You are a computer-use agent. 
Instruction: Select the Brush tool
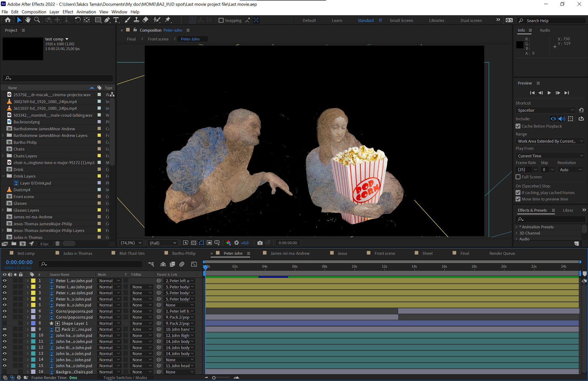[x=127, y=20]
